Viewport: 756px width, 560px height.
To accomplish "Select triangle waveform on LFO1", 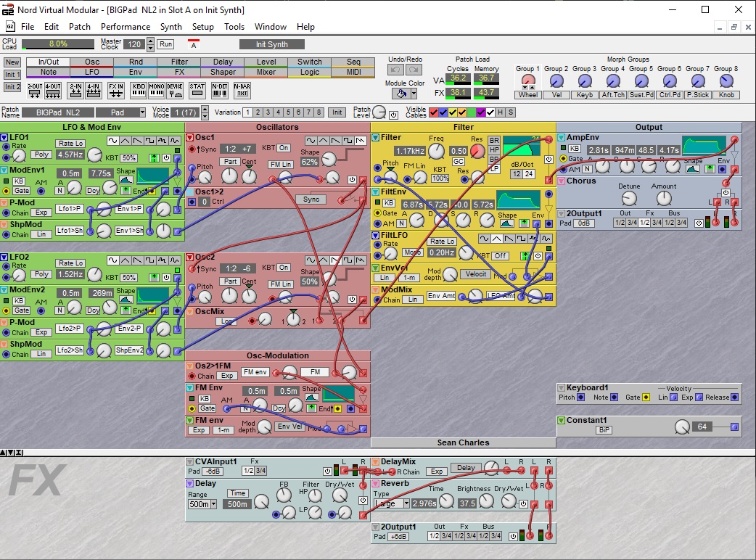I will [125, 141].
